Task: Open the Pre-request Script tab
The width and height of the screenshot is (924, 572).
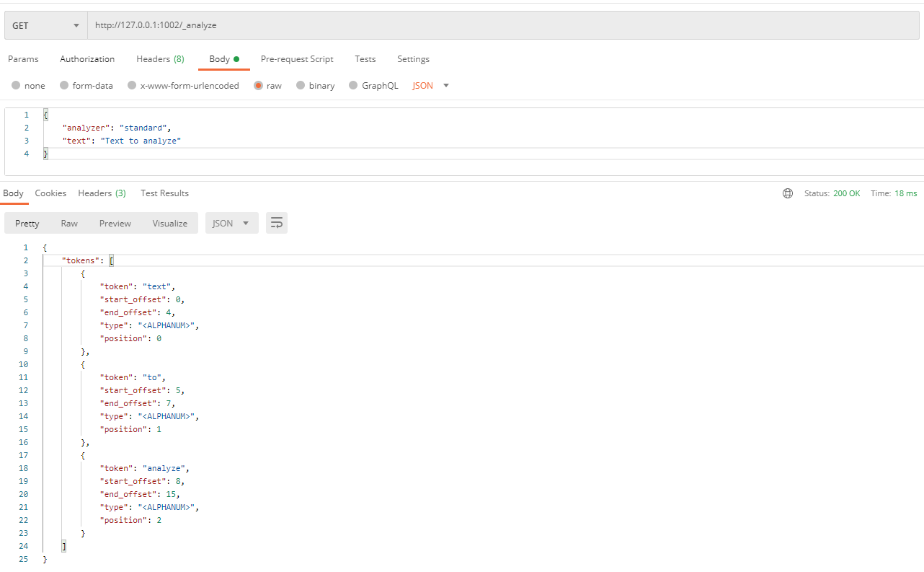Action: [297, 59]
